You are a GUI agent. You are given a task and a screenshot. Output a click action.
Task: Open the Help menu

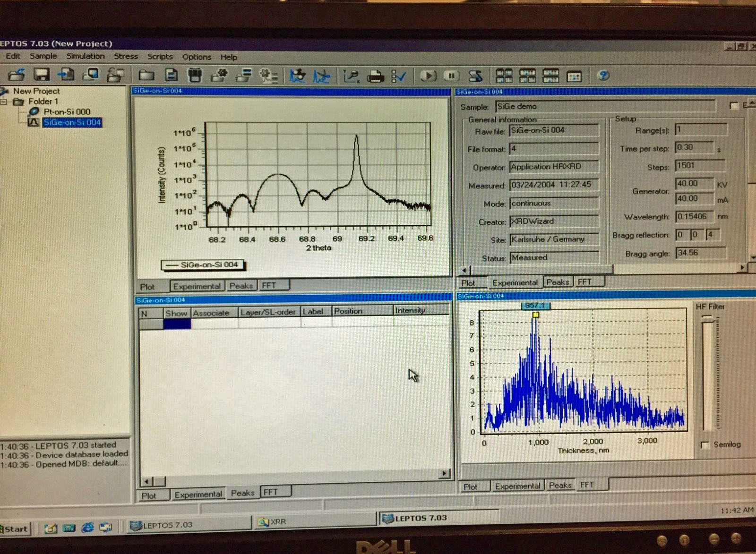click(x=229, y=57)
